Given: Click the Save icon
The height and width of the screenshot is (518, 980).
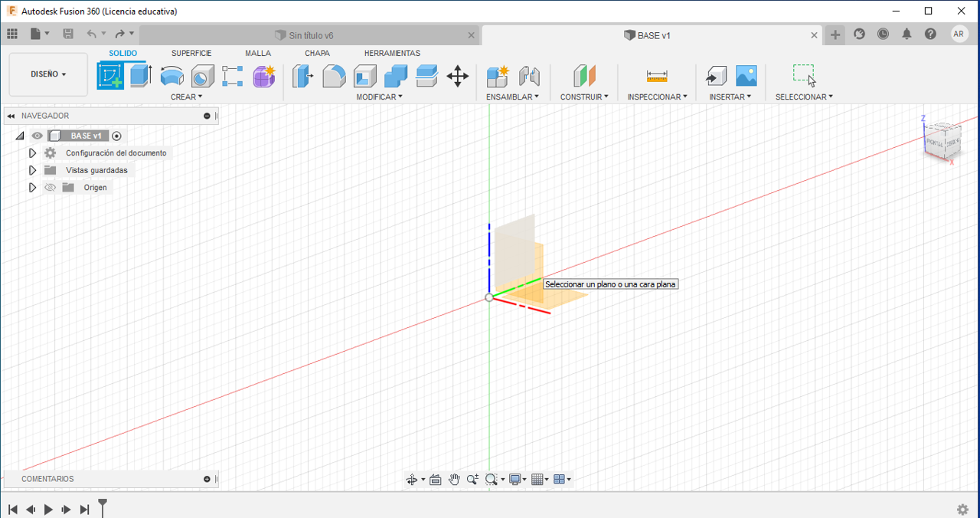Looking at the screenshot, I should [68, 34].
